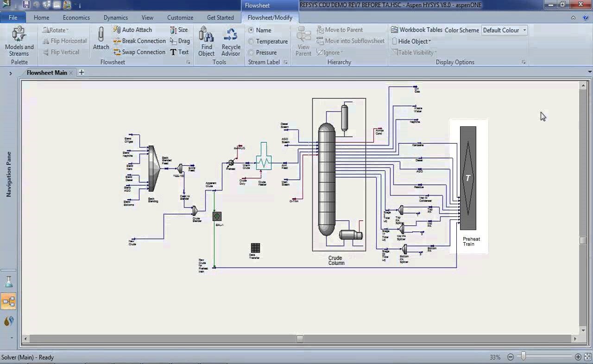593x364 pixels.
Task: Click the zoom in plus button
Action: [578, 357]
